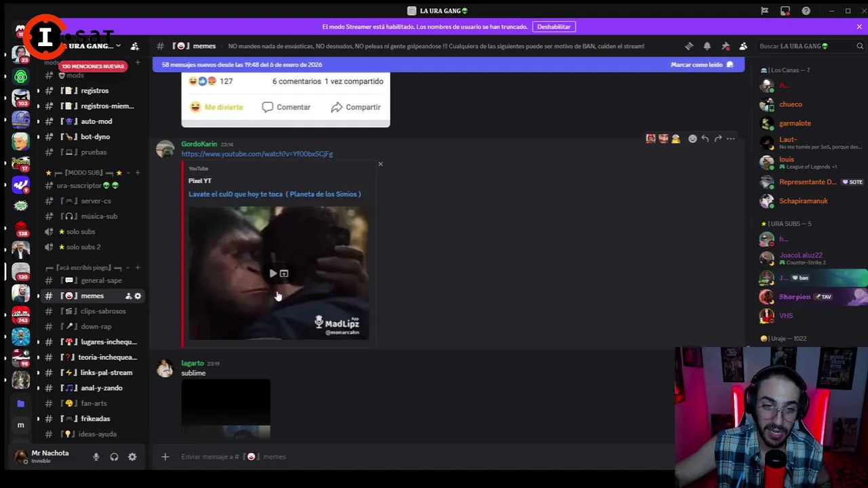Open the green headphones server icon
The image size is (868, 488).
20,77
